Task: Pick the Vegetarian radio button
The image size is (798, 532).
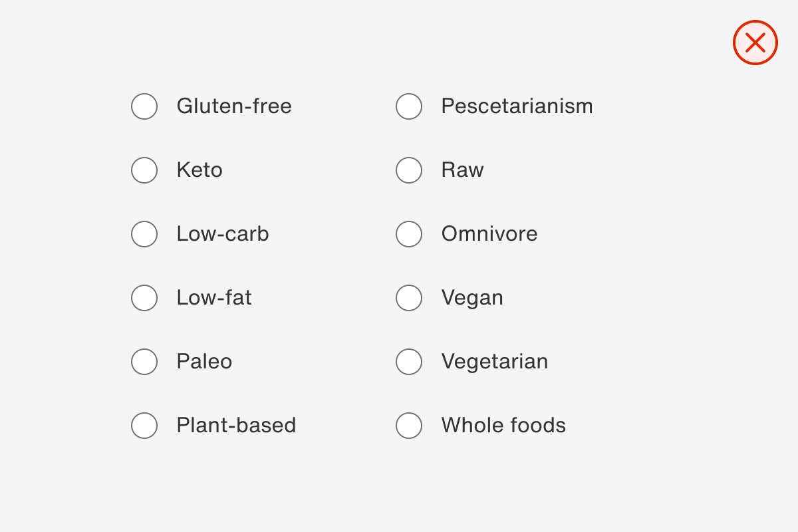Action: click(409, 362)
